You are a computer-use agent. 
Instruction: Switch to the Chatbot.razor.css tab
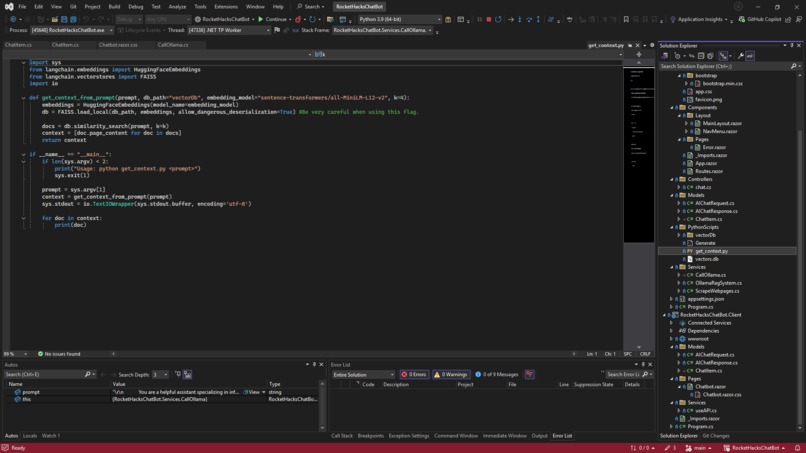pyautogui.click(x=118, y=45)
